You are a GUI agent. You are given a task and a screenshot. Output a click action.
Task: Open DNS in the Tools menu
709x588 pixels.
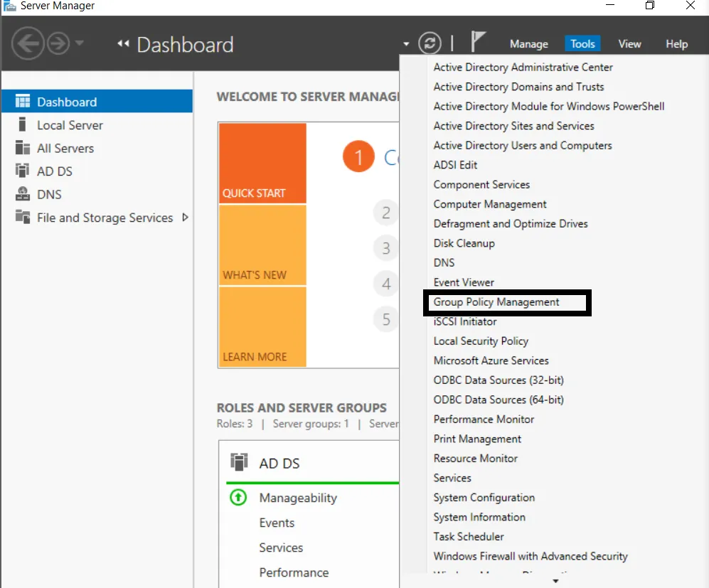444,262
